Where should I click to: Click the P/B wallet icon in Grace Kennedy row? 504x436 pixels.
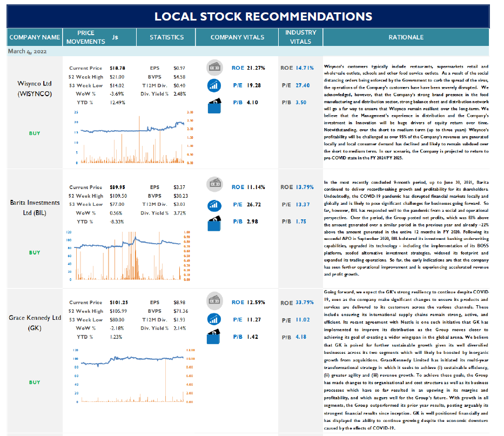point(214,337)
